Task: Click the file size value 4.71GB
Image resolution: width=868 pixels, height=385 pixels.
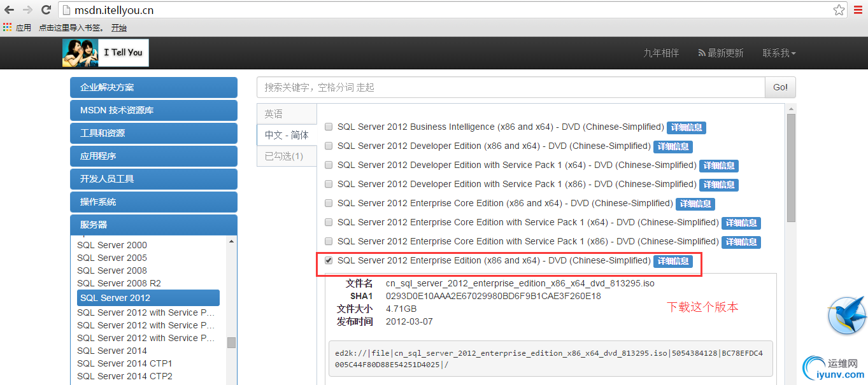Action: pyautogui.click(x=401, y=309)
